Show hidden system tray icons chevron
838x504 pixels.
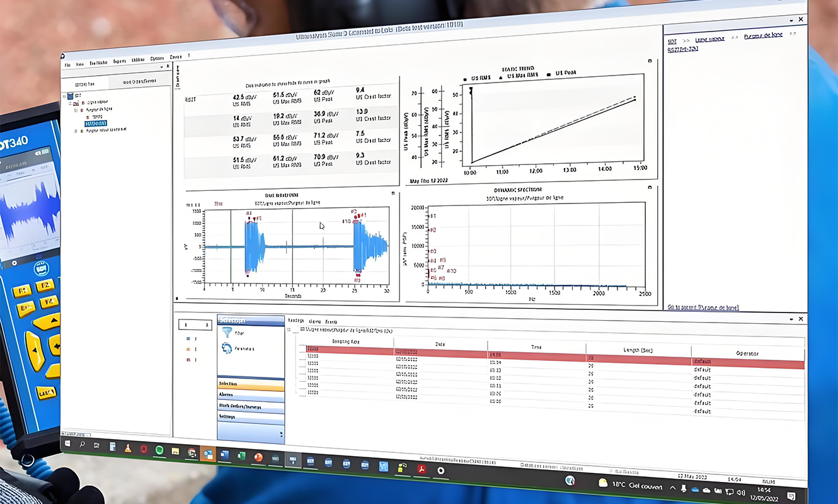(x=673, y=489)
